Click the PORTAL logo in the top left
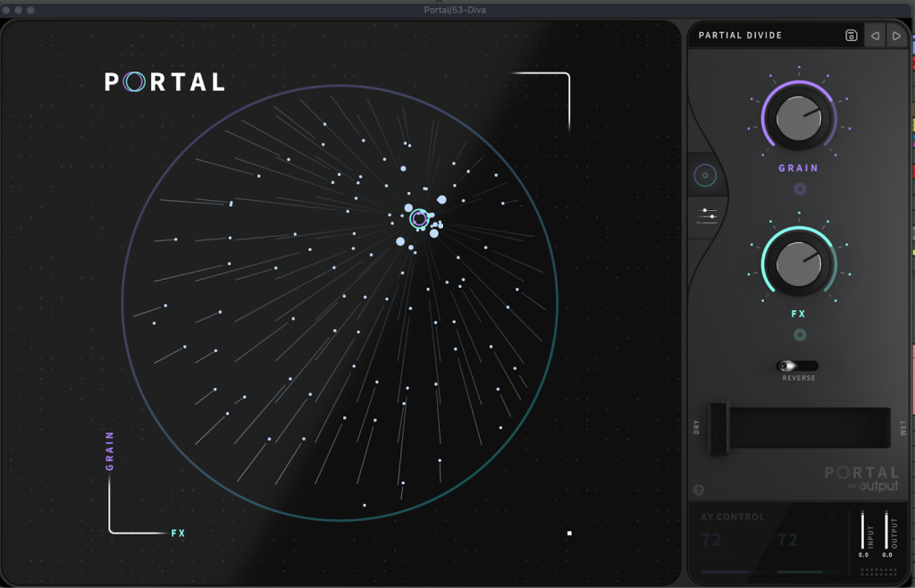915x588 pixels. 164,82
